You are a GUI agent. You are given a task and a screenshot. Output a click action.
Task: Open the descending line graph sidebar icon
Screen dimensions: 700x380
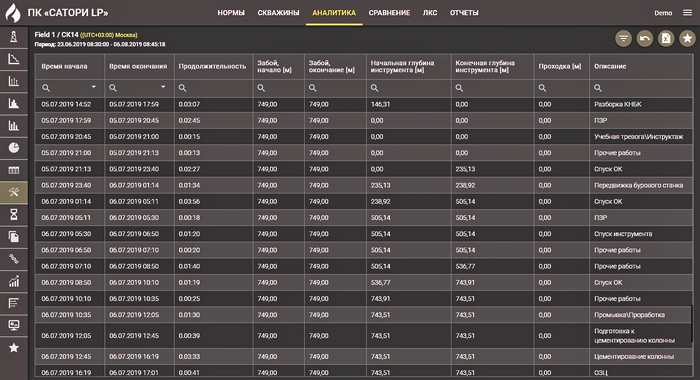click(x=14, y=59)
